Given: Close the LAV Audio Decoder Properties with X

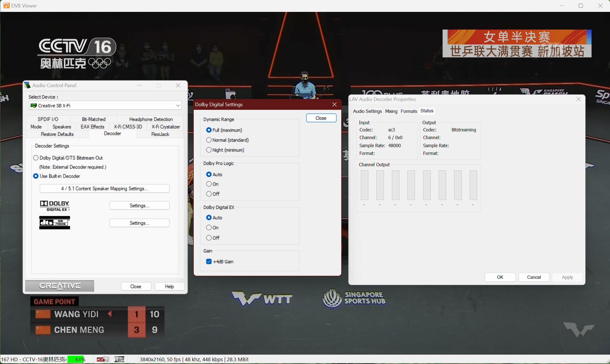Looking at the screenshot, I should pos(578,99).
